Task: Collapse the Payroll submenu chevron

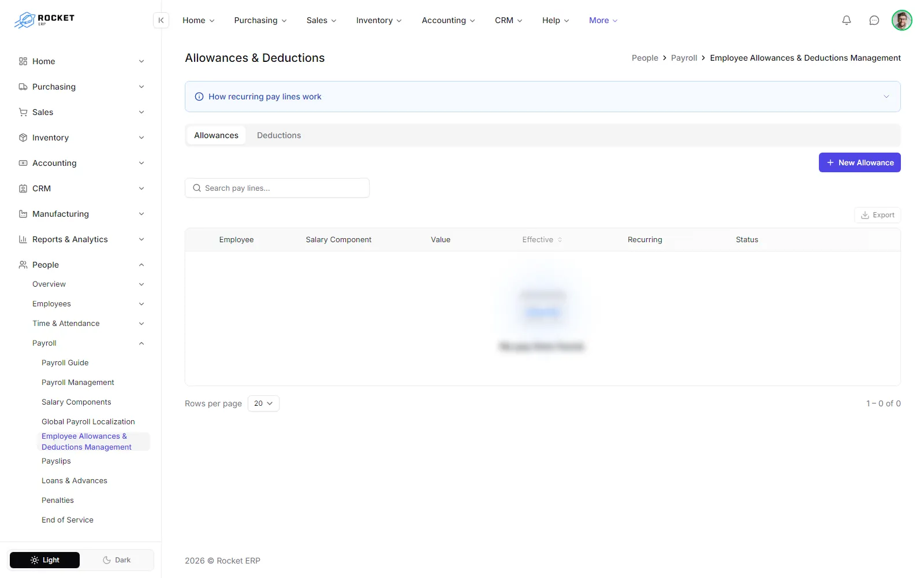Action: click(x=141, y=343)
